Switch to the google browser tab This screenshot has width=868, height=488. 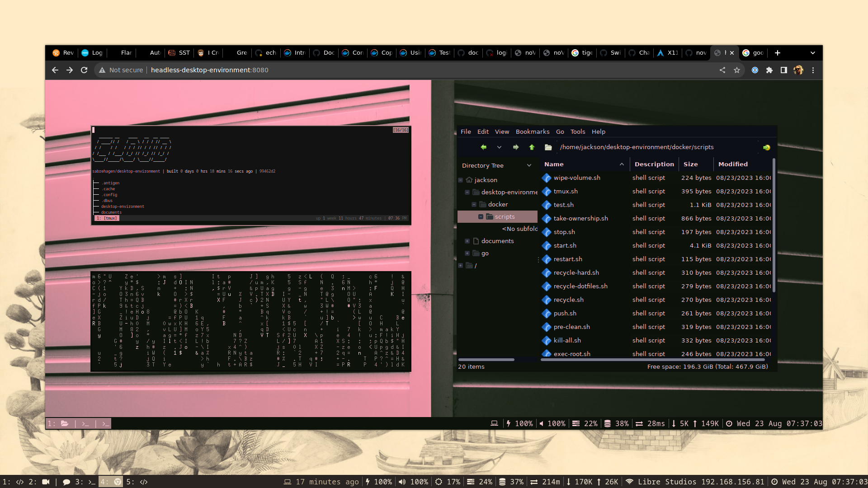(753, 53)
